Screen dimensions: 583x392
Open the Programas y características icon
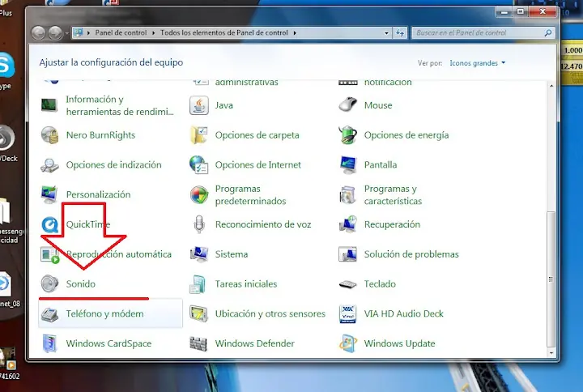[x=347, y=195]
